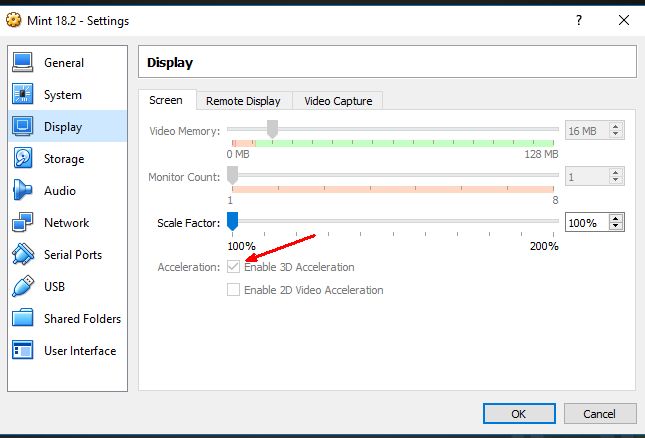Increase Scale Factor with up arrow
This screenshot has height=438, width=645.
click(615, 219)
